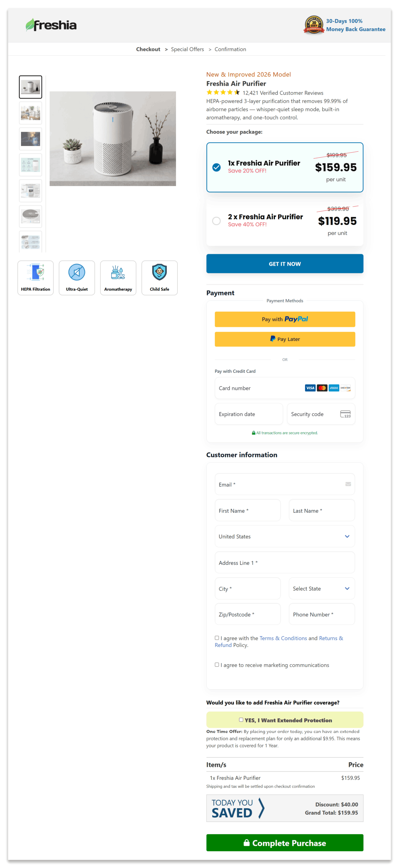The width and height of the screenshot is (399, 868).
Task: Click the Ultra-Quiet feature icon
Action: (x=77, y=272)
